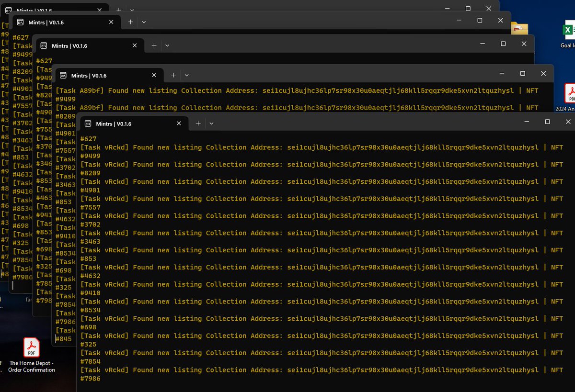Maximize the second-from-rear Mintrs window
This screenshot has width=575, height=392.
coord(480,20)
